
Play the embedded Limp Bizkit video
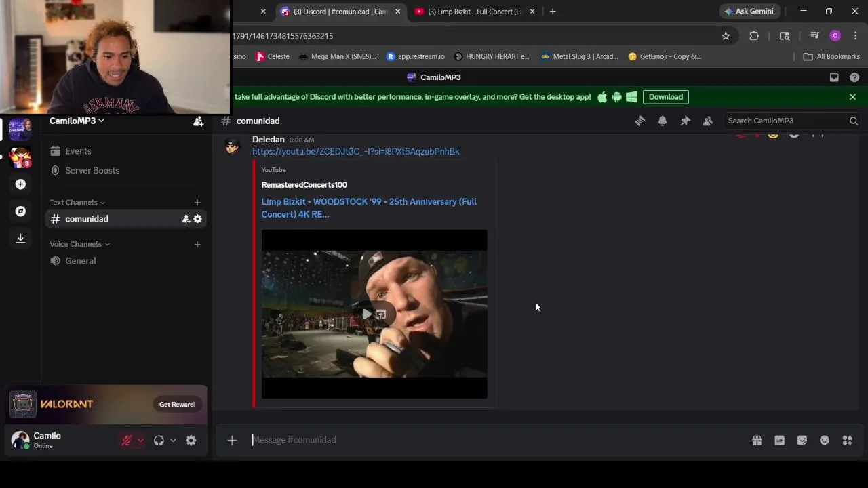point(366,314)
